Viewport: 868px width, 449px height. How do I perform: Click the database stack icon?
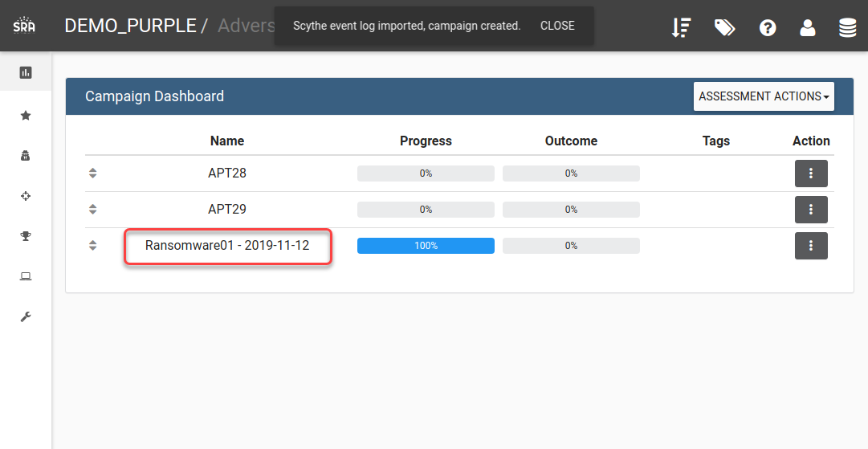[x=847, y=27]
